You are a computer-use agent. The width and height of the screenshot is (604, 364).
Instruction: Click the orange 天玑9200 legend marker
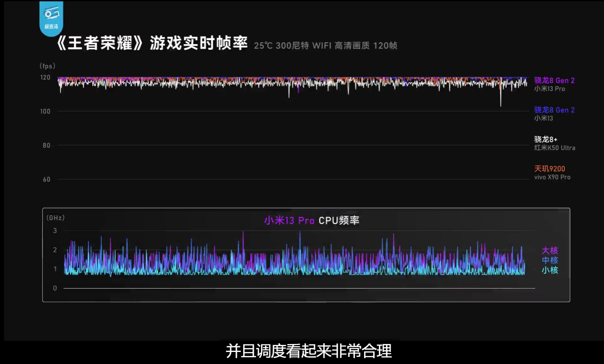(550, 168)
